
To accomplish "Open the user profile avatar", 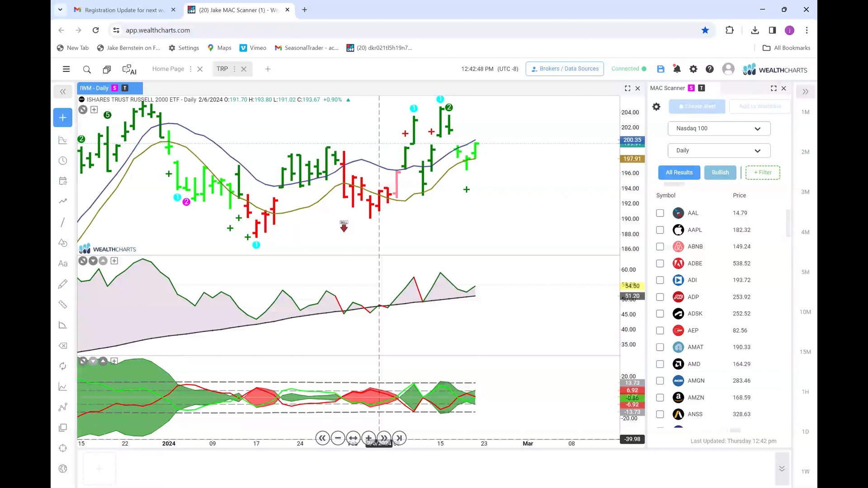I will coord(728,69).
